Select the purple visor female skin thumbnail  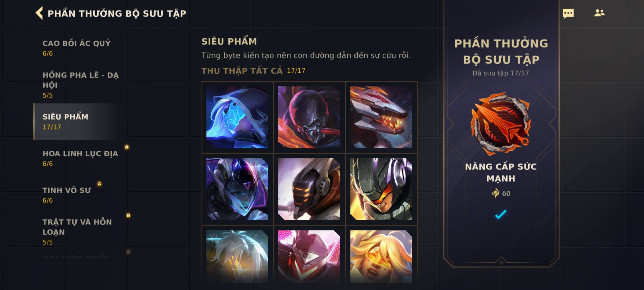237,189
